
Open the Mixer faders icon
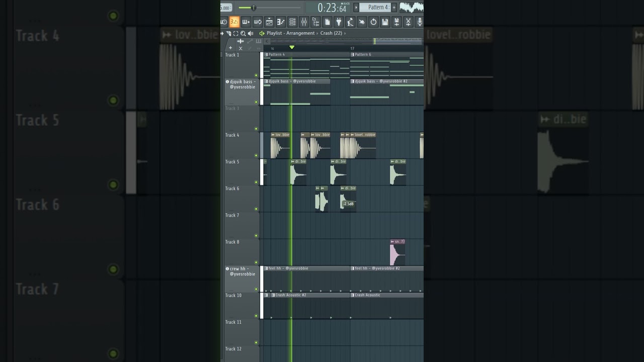pos(304,22)
